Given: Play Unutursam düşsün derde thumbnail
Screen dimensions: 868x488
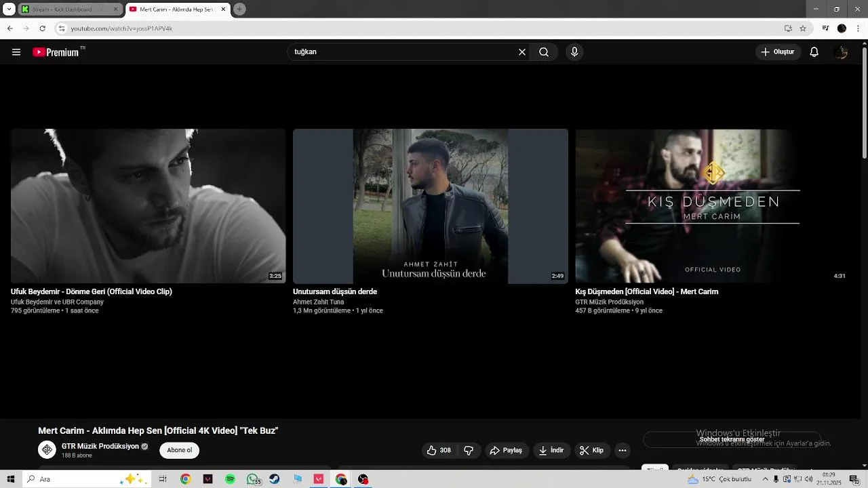Looking at the screenshot, I should (x=431, y=206).
